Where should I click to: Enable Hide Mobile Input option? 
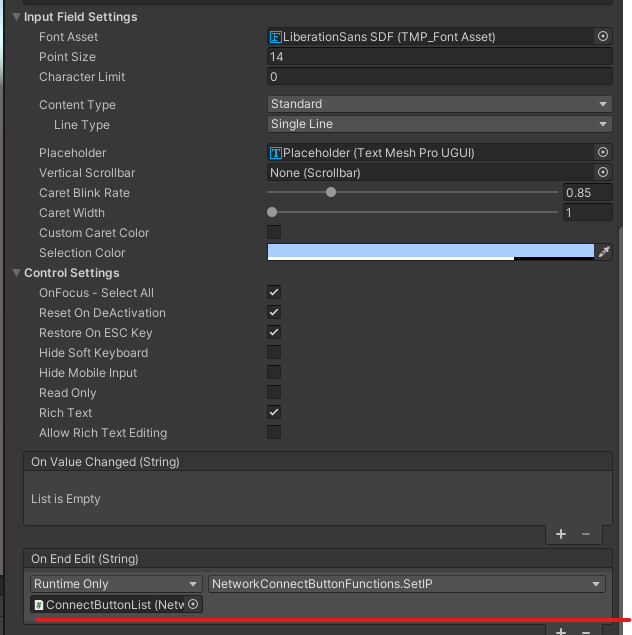pyautogui.click(x=274, y=372)
